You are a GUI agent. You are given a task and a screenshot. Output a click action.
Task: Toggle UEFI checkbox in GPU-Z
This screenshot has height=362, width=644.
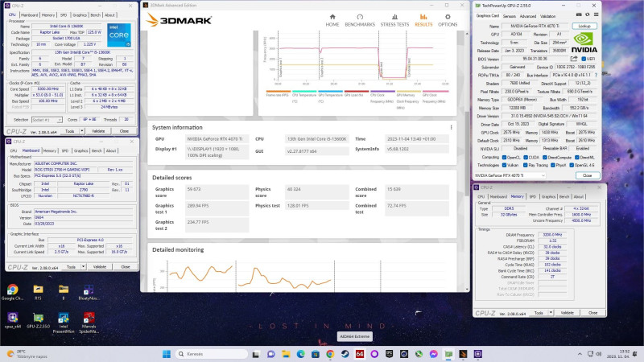584,59
